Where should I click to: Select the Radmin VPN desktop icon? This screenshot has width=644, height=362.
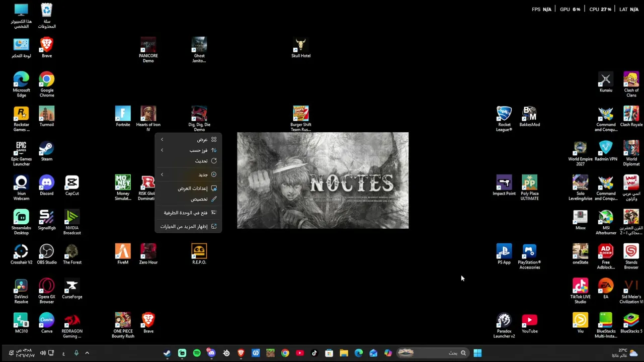pyautogui.click(x=606, y=151)
